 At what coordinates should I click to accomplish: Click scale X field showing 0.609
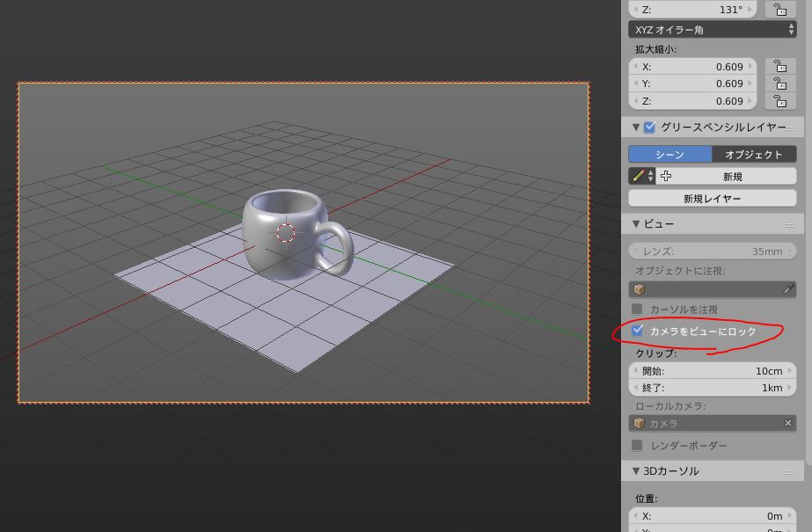693,67
